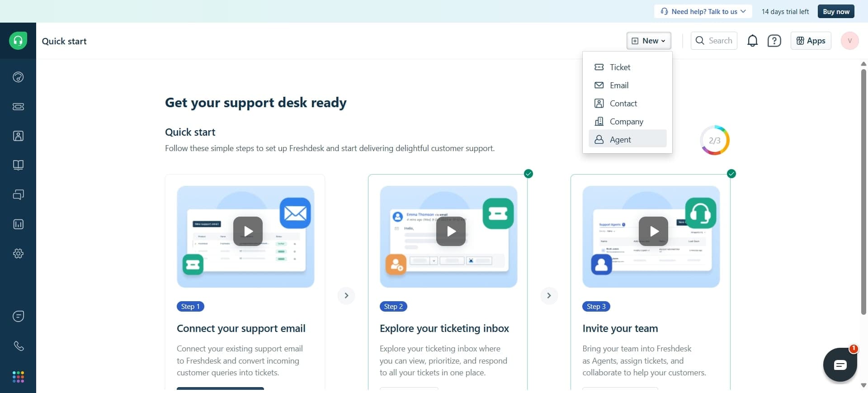This screenshot has width=868, height=393.
Task: Open the Apps button
Action: coord(811,41)
